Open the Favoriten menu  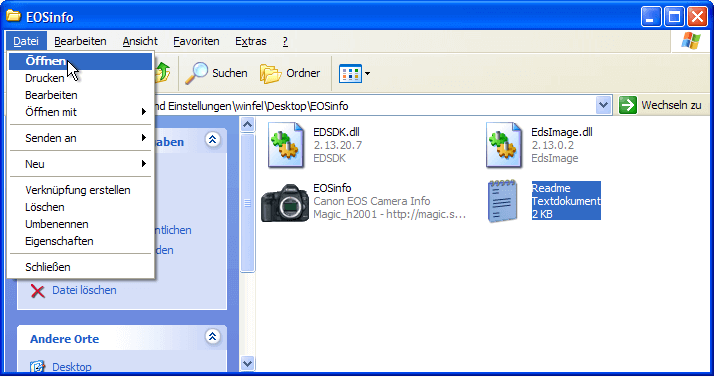point(196,41)
